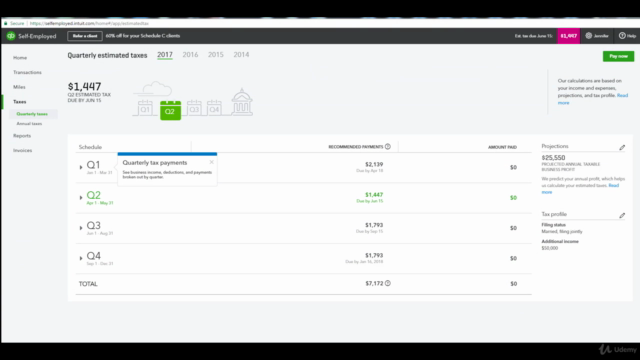
Task: Click the Q2 recommended payment $1,447 in the table
Action: [x=374, y=195]
